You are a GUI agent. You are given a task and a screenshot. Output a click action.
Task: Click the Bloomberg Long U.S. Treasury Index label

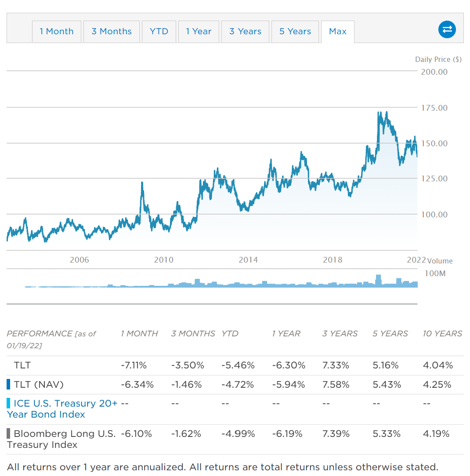[x=61, y=439]
